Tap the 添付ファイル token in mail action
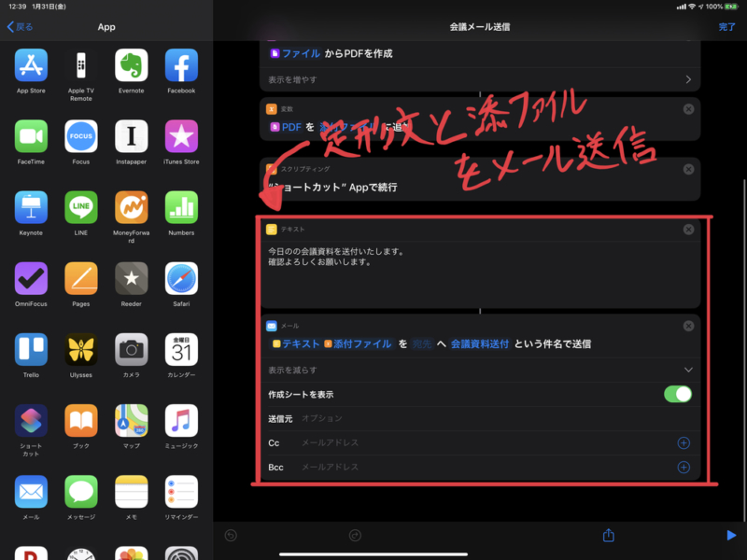The height and width of the screenshot is (560, 747). point(358,343)
